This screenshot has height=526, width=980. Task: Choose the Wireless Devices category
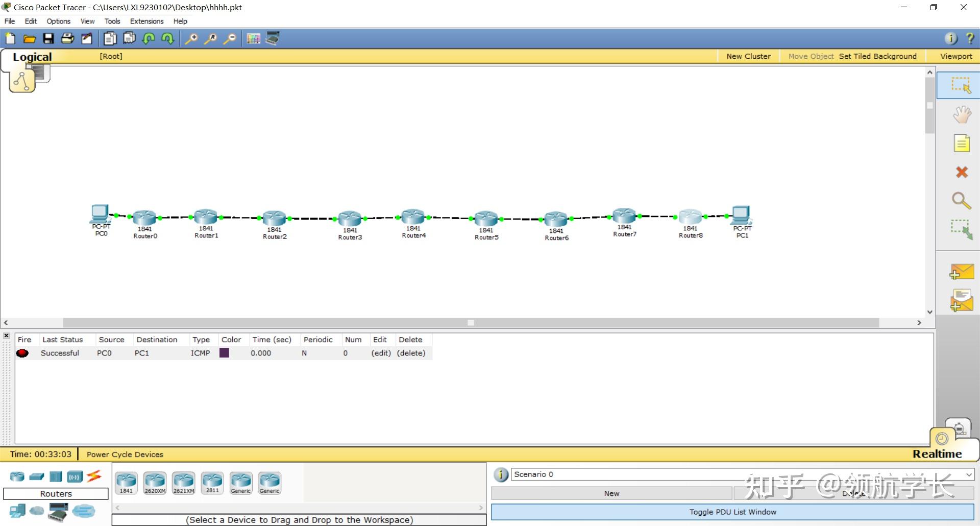click(75, 477)
